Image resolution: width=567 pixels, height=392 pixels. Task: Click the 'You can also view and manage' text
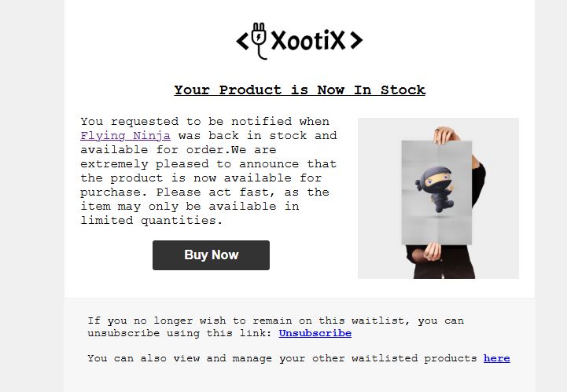pyautogui.click(x=283, y=358)
